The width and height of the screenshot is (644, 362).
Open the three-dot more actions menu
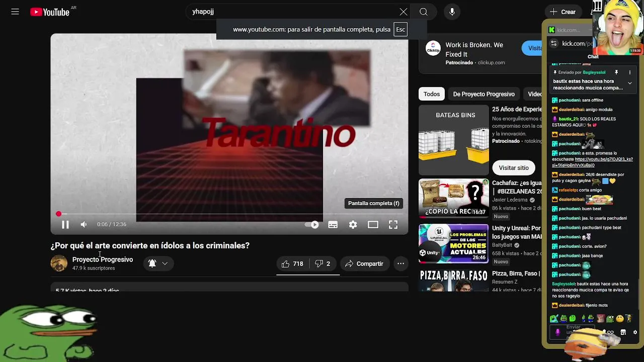[400, 263]
